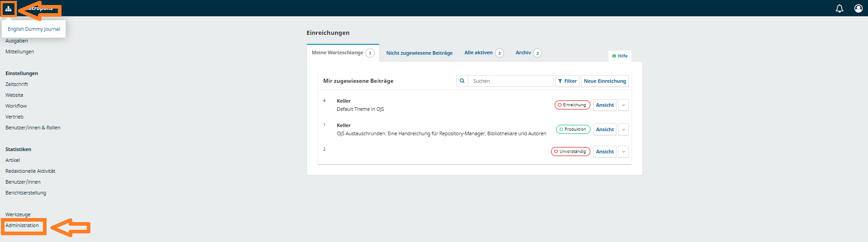Open Administration in the sidebar

(x=22, y=225)
